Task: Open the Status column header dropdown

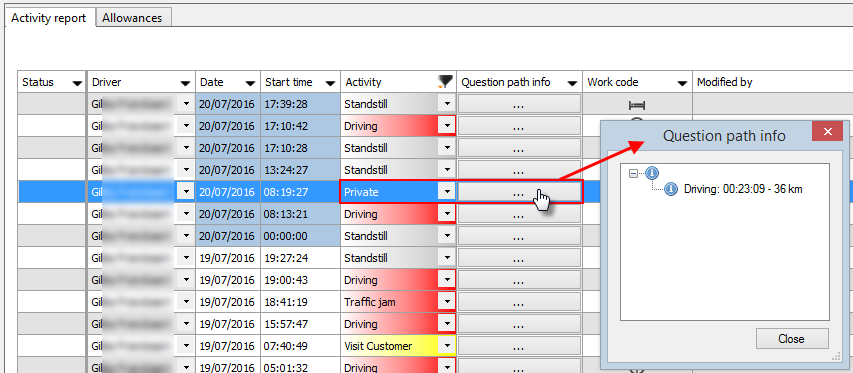Action: [77, 83]
